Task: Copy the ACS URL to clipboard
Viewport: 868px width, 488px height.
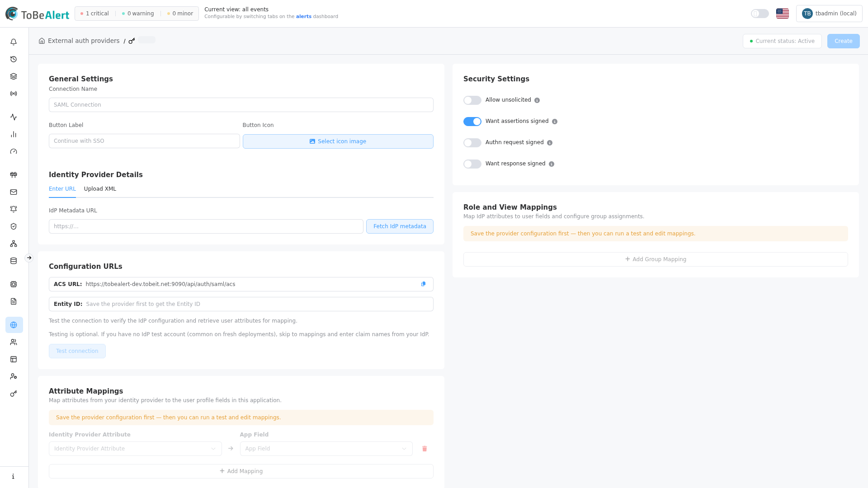Action: coord(424,284)
